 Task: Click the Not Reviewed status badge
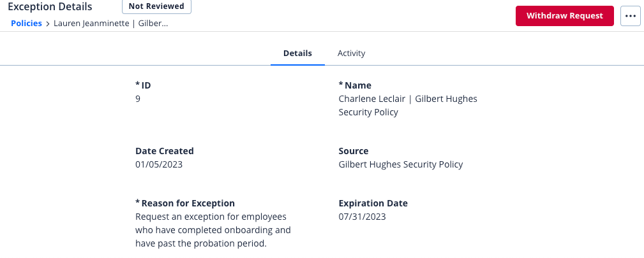pyautogui.click(x=156, y=6)
